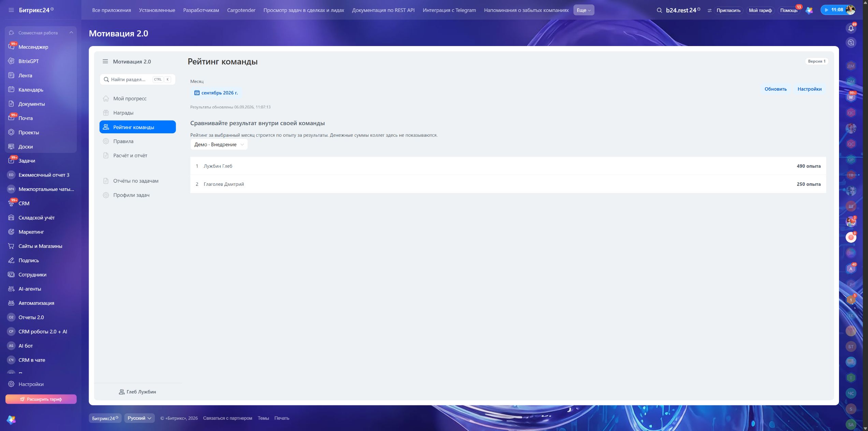
Task: Toggle the Мотивация 2.0 app menu hamburger
Action: 105,61
